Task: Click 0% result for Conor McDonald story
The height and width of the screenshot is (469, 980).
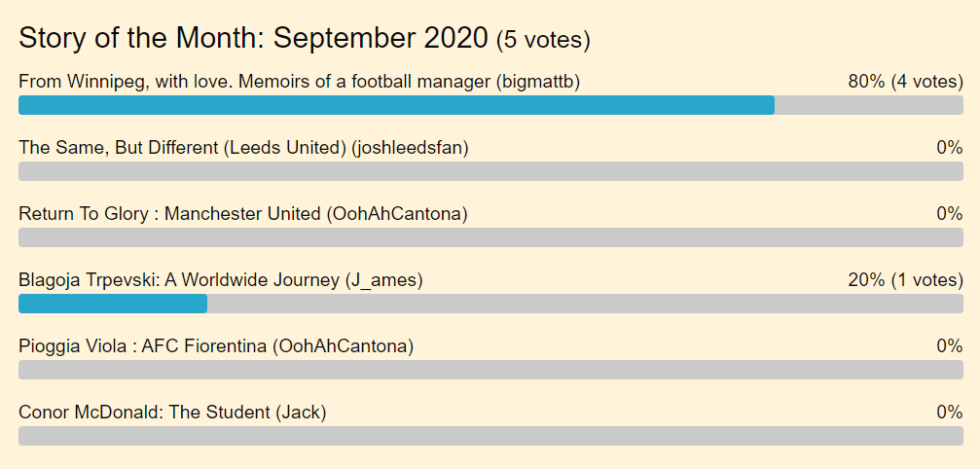Action: 949,413
